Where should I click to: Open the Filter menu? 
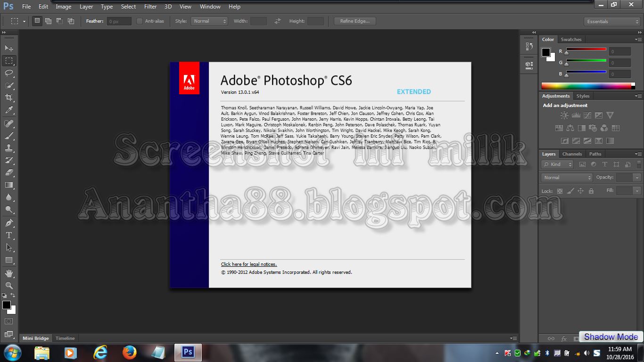pyautogui.click(x=150, y=7)
